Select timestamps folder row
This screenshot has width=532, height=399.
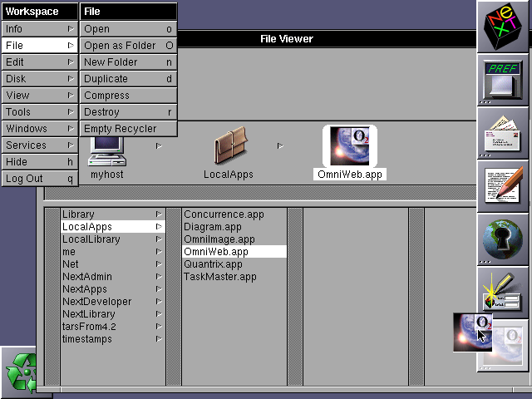coord(113,339)
